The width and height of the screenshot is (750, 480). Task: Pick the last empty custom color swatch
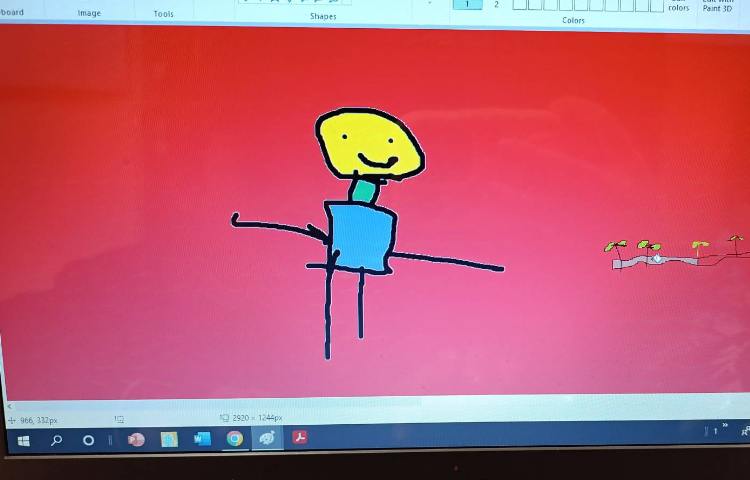[656, 5]
